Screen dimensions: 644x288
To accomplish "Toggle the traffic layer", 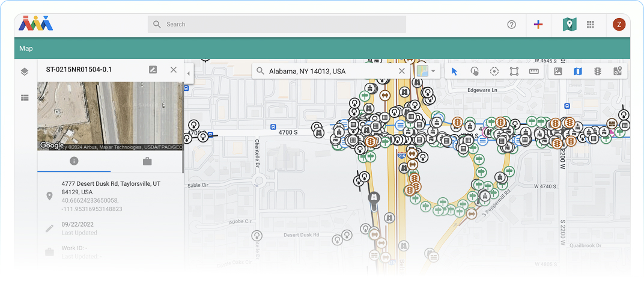I will click(x=598, y=71).
